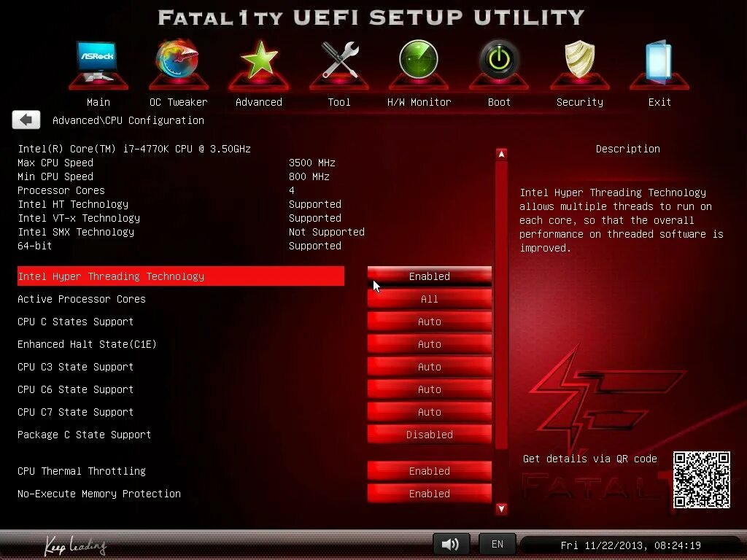Switch to the Advanced tab label
Viewport: 747px width, 560px height.
[259, 102]
